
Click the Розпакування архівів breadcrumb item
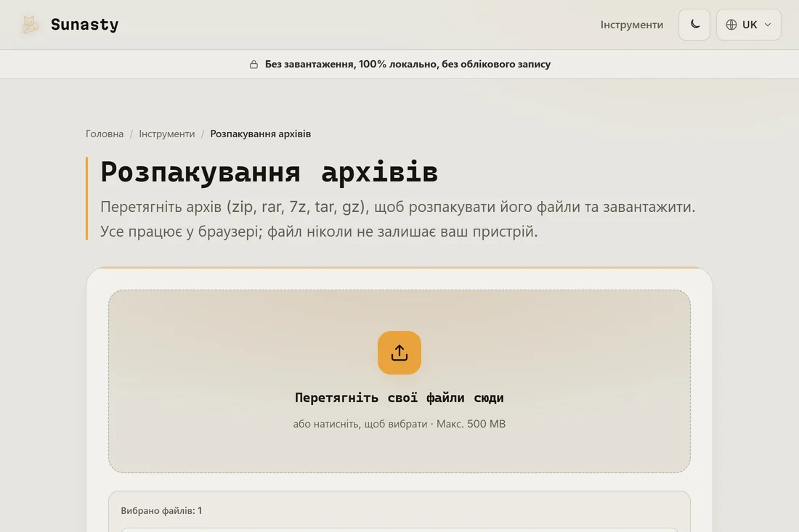point(260,134)
